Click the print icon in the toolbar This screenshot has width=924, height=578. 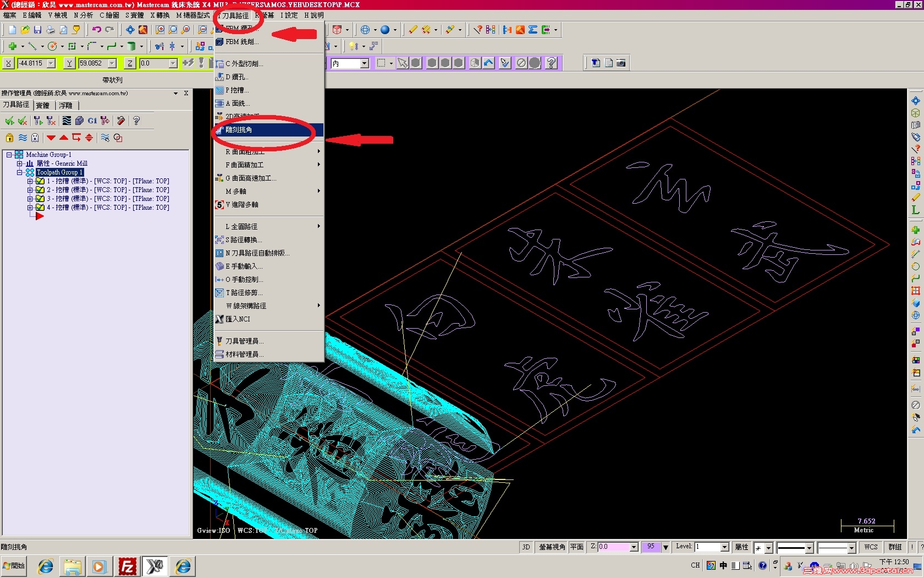[x=51, y=30]
